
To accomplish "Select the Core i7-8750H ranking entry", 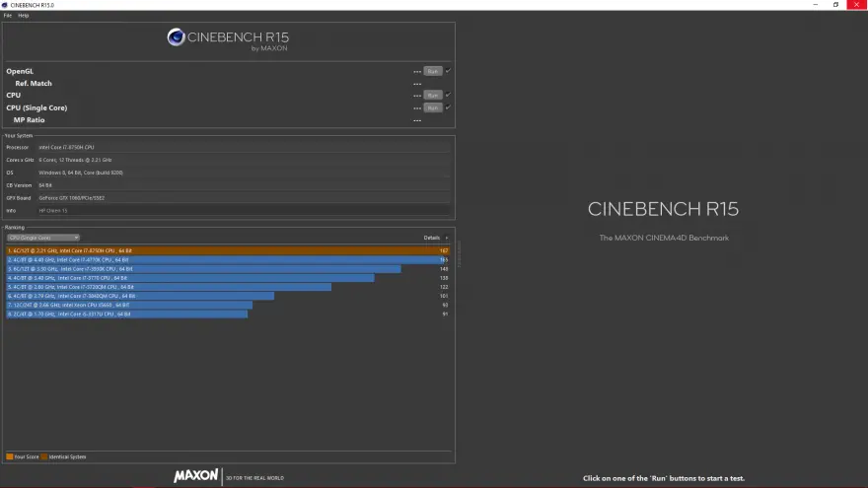I will click(x=227, y=250).
